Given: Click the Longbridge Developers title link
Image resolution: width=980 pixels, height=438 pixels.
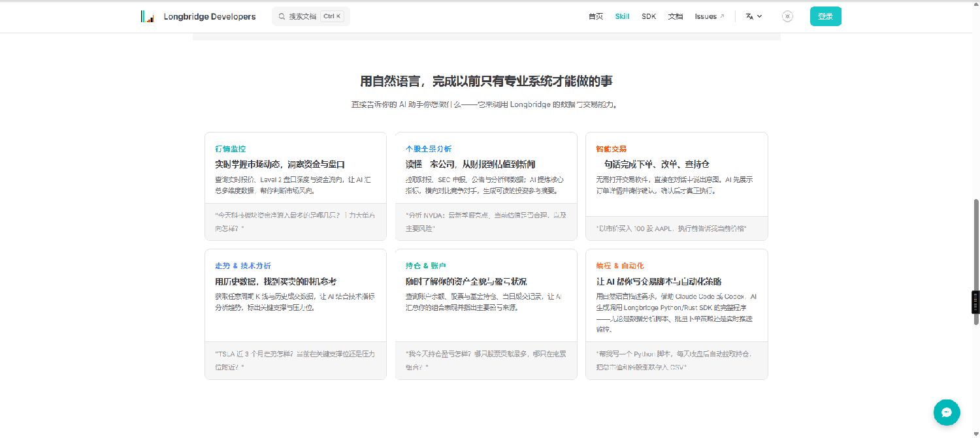Looking at the screenshot, I should point(210,16).
